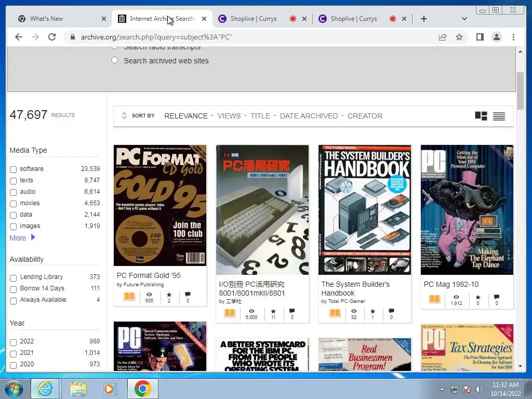Open Windows Media Player from the taskbar

(x=110, y=389)
